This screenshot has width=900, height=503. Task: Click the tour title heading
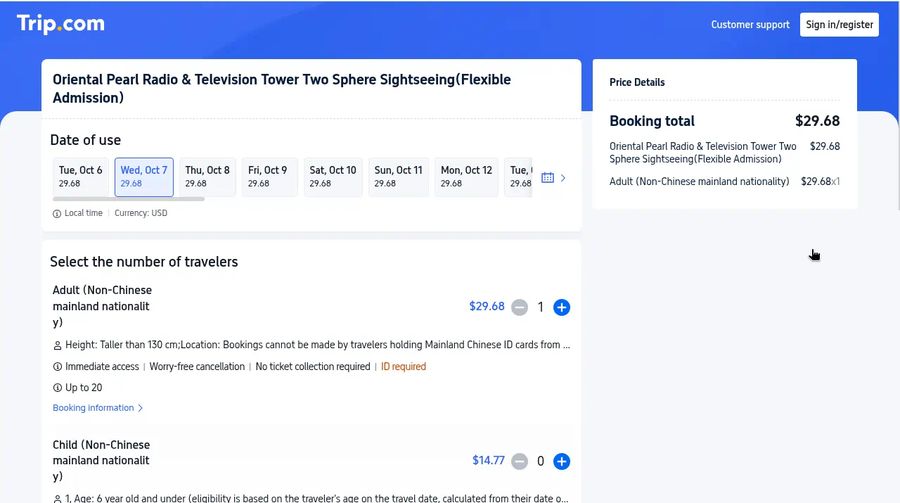[x=282, y=88]
